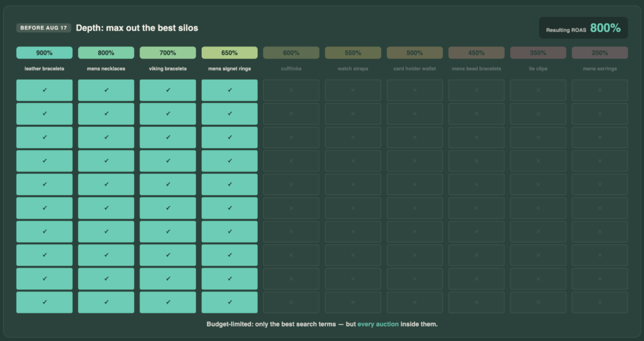The image size is (644, 341).
Task: Click the bottommost checkmark cell under mens signet rings
Action: point(230,303)
